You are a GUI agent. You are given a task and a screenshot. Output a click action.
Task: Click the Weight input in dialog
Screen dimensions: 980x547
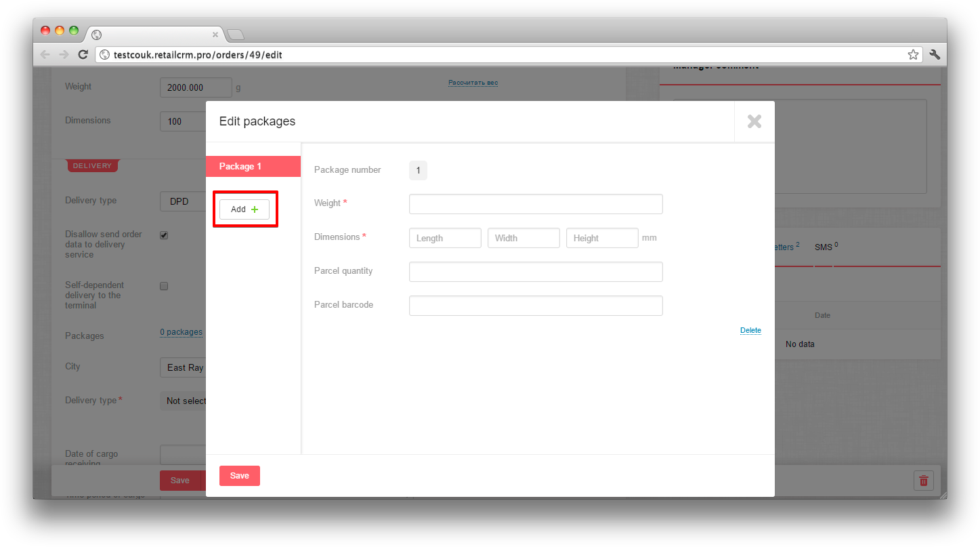(535, 204)
